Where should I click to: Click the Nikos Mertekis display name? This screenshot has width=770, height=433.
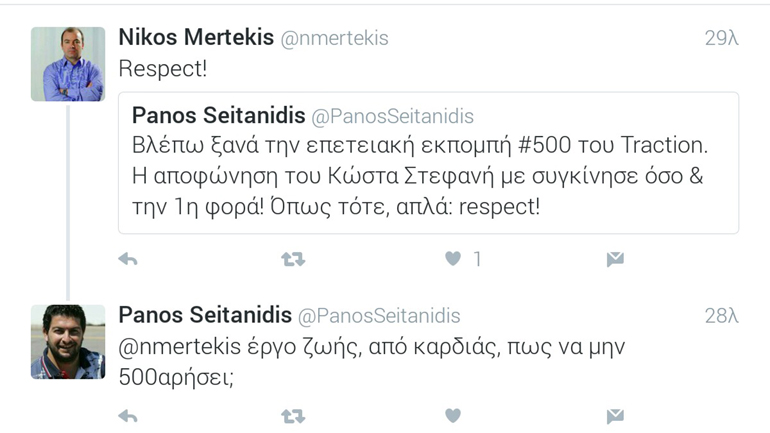196,38
